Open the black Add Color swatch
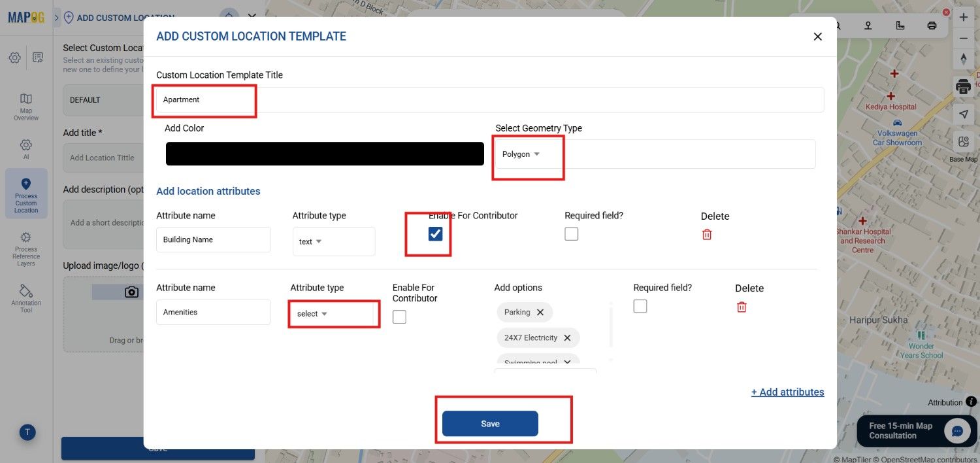The height and width of the screenshot is (463, 980). pyautogui.click(x=325, y=154)
